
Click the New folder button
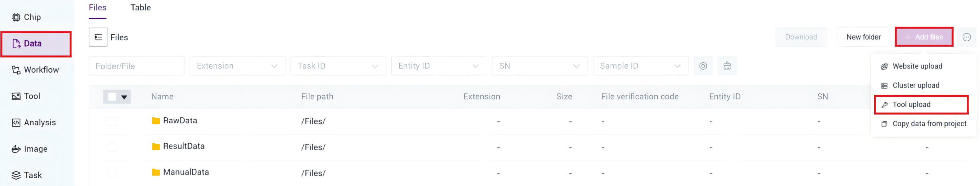coord(863,37)
